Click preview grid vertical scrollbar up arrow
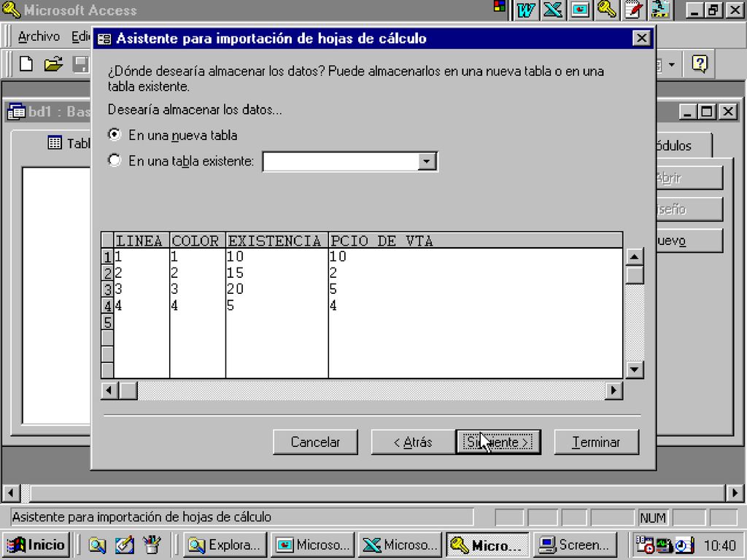Image resolution: width=747 pixels, height=560 pixels. click(635, 257)
